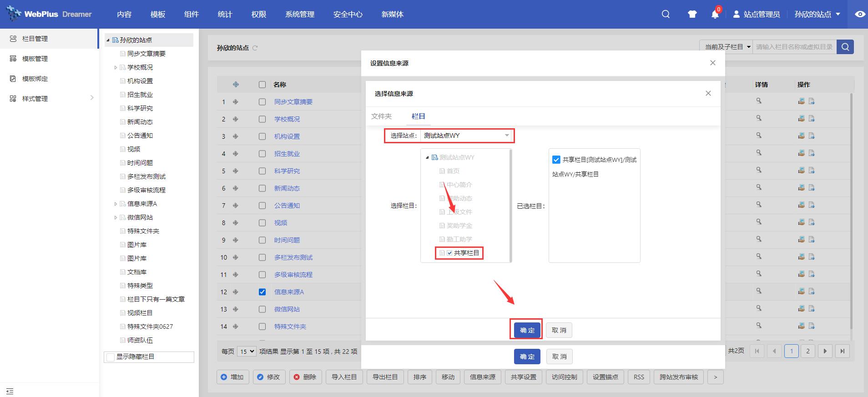The height and width of the screenshot is (397, 868).
Task: Click first operation icon in 学校概况 row
Action: click(801, 118)
